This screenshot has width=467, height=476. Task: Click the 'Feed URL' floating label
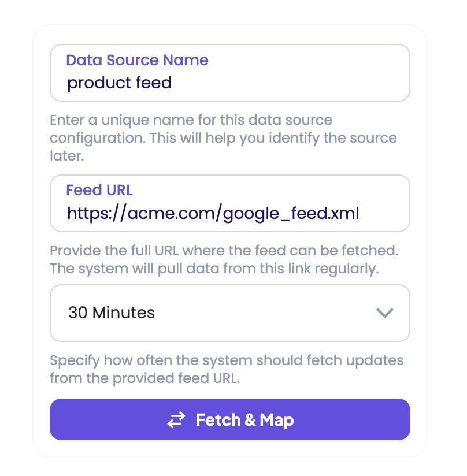click(x=99, y=190)
